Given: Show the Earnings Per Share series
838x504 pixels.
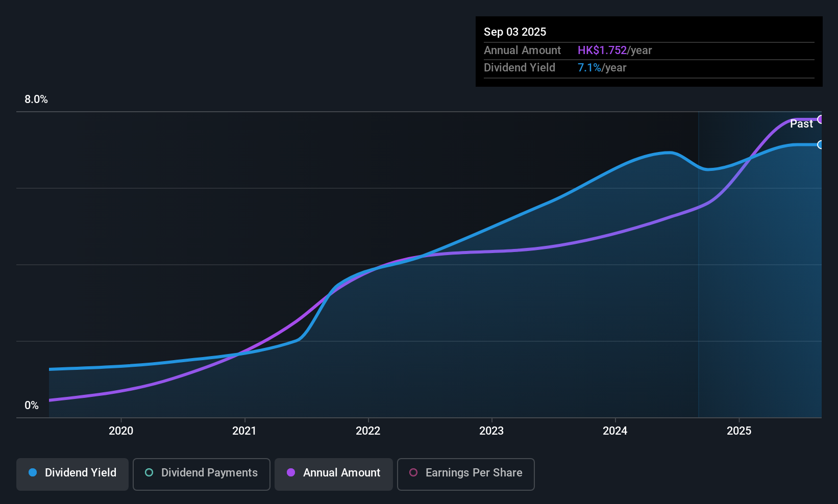Looking at the screenshot, I should 465,474.
